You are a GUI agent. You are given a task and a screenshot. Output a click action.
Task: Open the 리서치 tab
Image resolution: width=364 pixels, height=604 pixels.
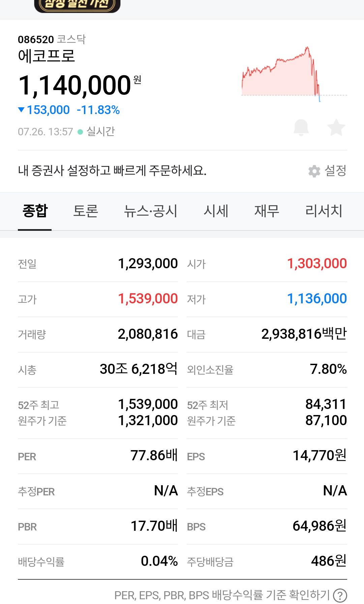[x=324, y=211]
